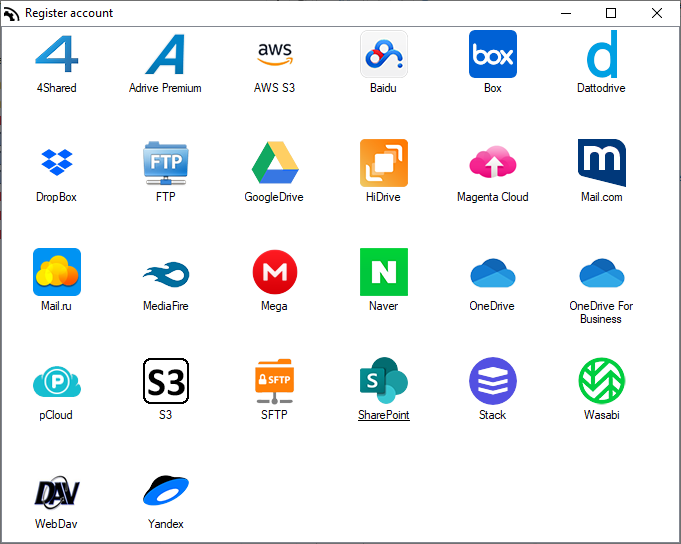Select the 4Shared service icon
The width and height of the screenshot is (681, 544).
(x=57, y=54)
